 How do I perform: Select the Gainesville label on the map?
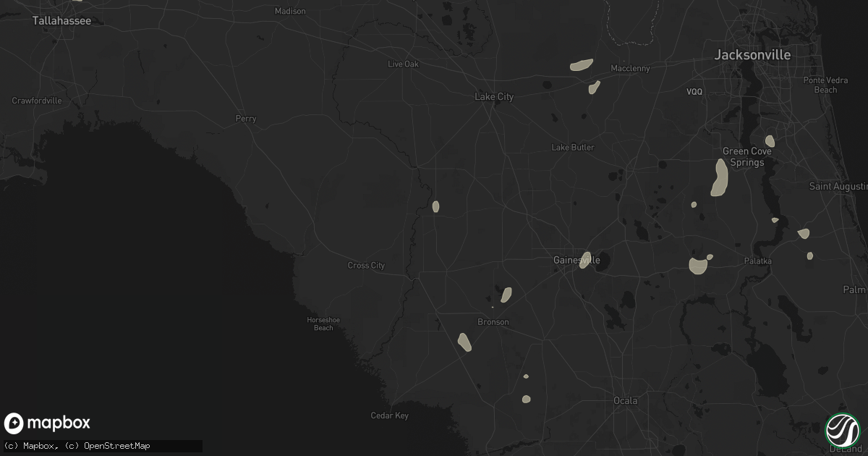pos(576,260)
